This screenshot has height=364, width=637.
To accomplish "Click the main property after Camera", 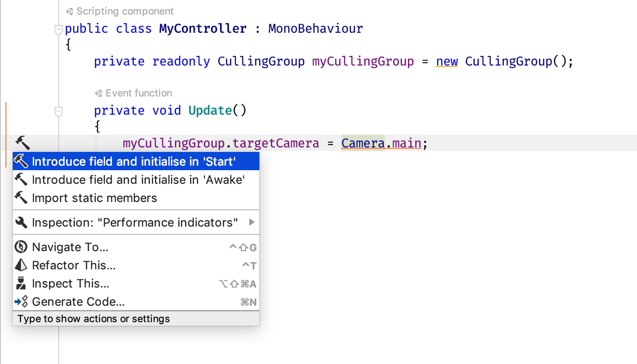I will coord(407,143).
